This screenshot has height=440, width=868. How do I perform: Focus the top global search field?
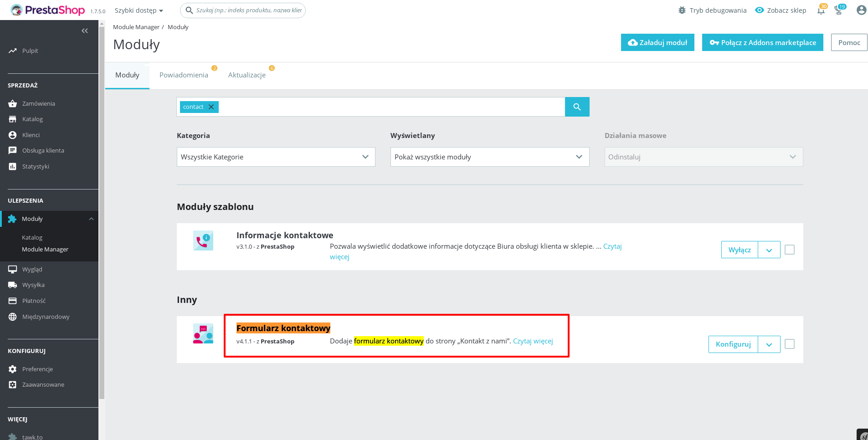pyautogui.click(x=243, y=10)
